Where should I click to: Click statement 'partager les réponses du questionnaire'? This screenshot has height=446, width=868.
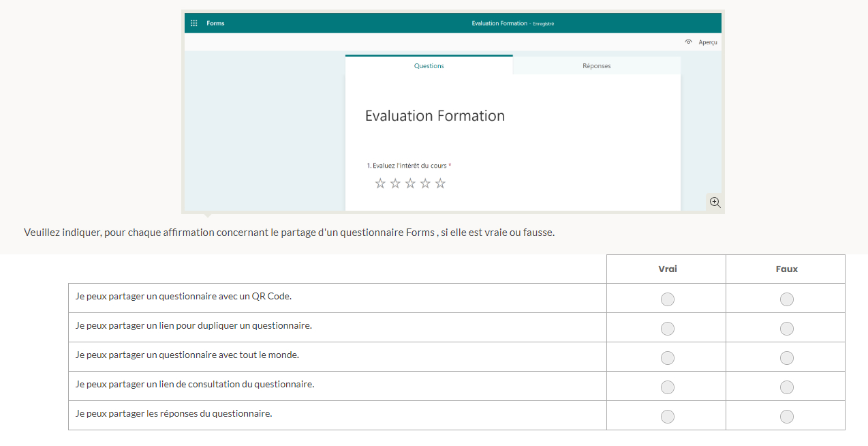174,414
